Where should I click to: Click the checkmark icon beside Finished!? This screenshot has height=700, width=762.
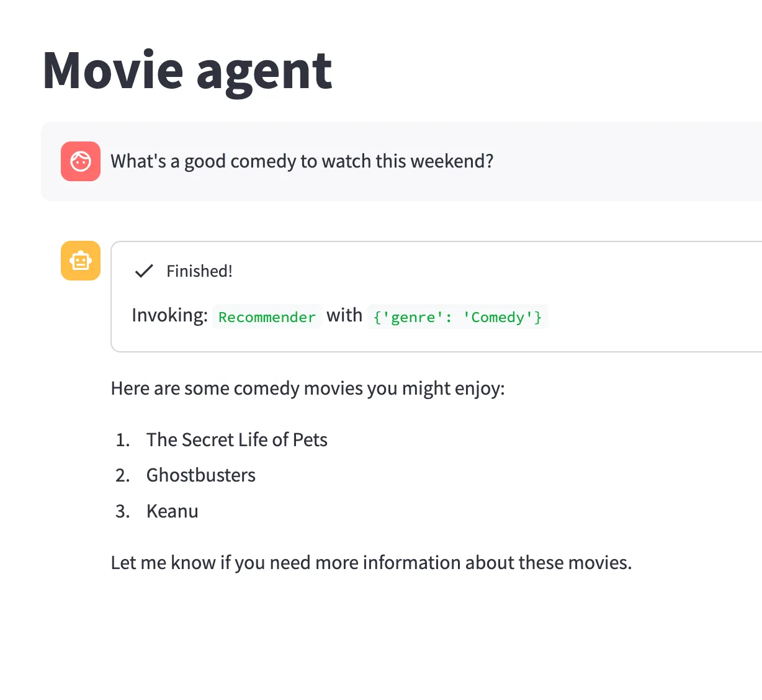[144, 271]
